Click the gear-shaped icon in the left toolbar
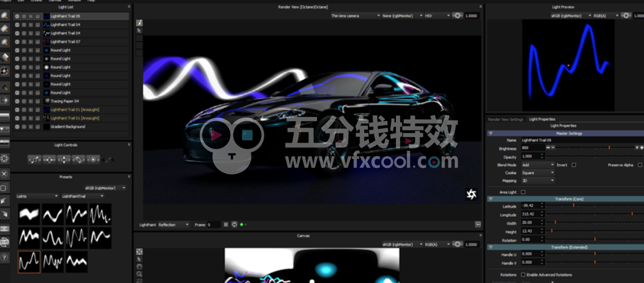This screenshot has height=283, width=644. 5,158
